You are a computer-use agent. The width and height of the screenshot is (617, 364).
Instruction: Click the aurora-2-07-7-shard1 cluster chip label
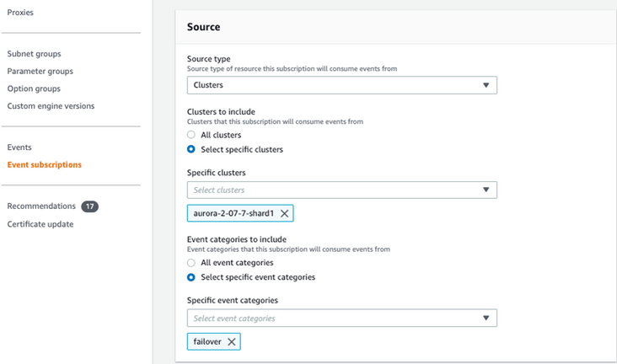233,214
